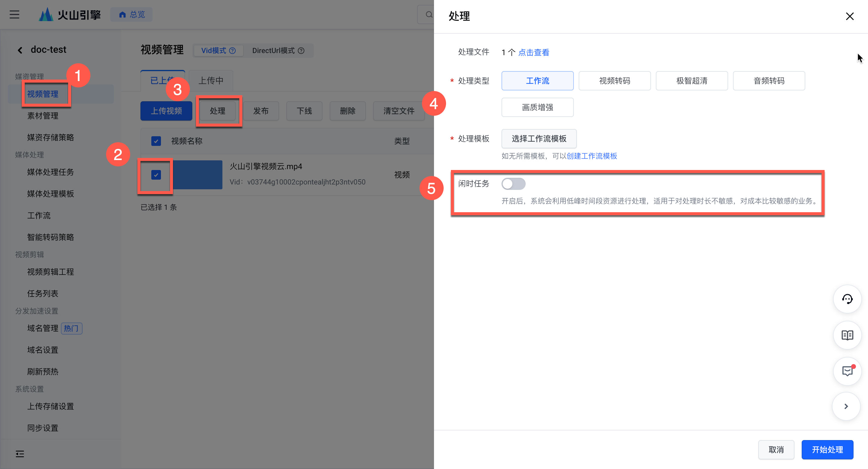This screenshot has width=868, height=469.
Task: Close the 处理 panel
Action: (x=850, y=16)
